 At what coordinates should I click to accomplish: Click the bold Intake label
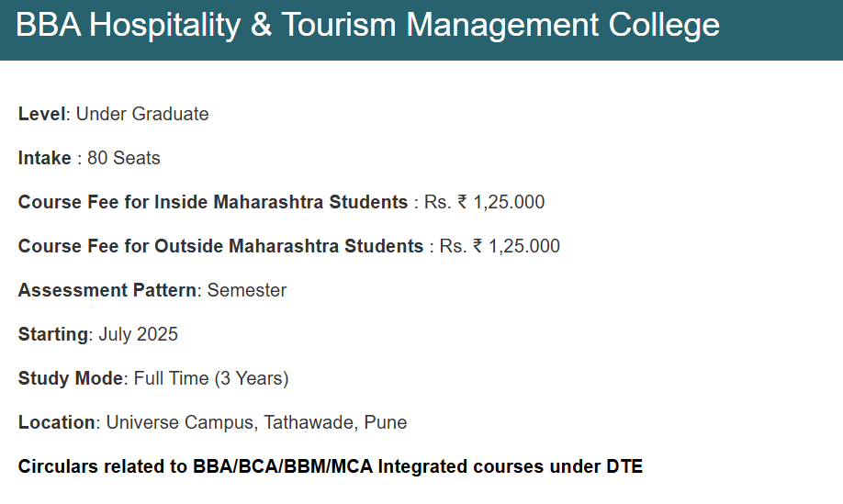click(44, 158)
